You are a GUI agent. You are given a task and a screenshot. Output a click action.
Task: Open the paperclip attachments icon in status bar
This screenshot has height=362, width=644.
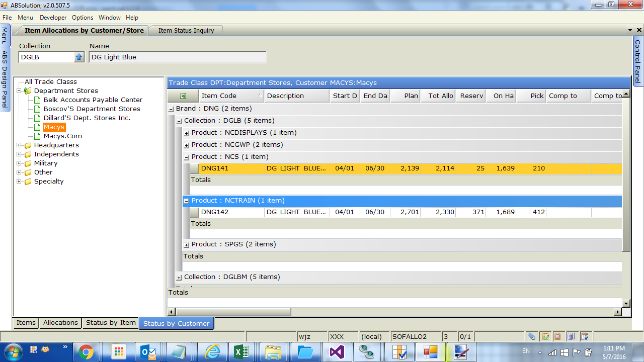pyautogui.click(x=532, y=336)
